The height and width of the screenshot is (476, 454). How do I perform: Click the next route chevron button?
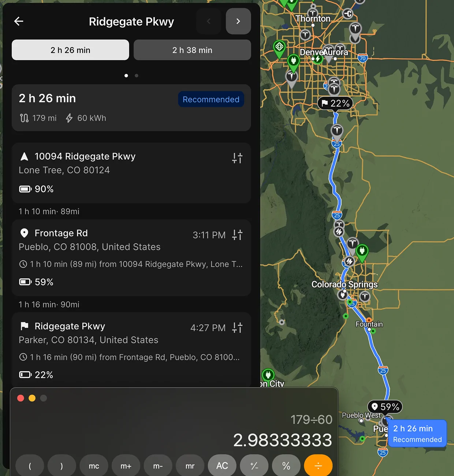(238, 21)
